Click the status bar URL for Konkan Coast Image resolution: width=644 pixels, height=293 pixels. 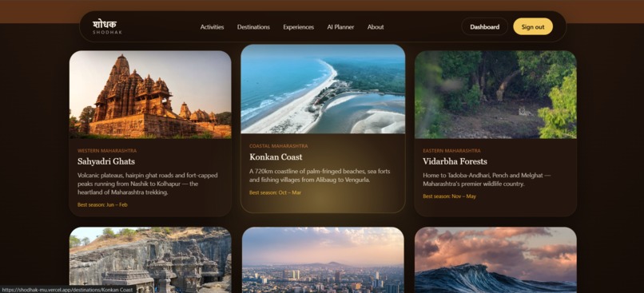pyautogui.click(x=68, y=290)
